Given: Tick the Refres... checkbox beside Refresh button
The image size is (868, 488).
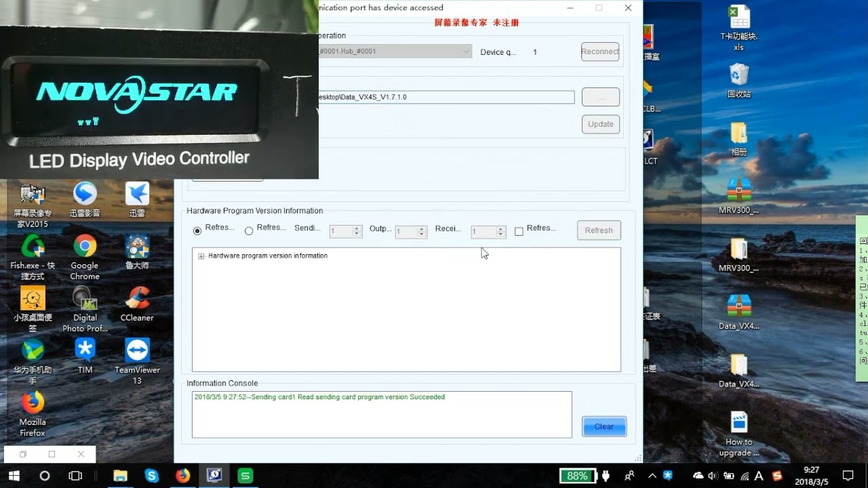Looking at the screenshot, I should pyautogui.click(x=519, y=231).
